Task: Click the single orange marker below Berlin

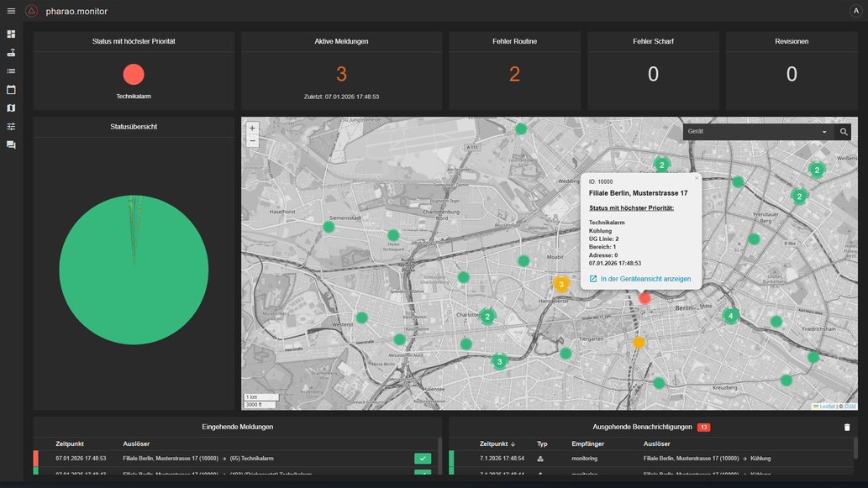Action: pos(639,343)
